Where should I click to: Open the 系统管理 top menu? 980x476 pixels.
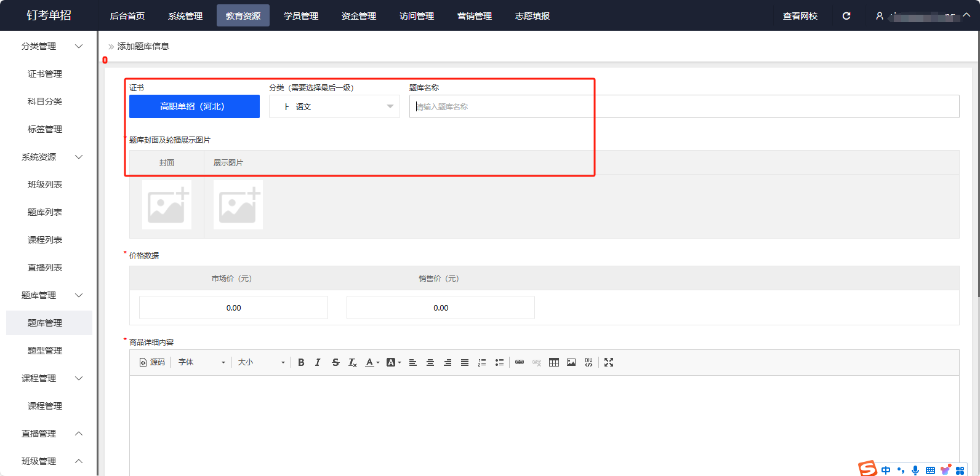click(x=185, y=16)
